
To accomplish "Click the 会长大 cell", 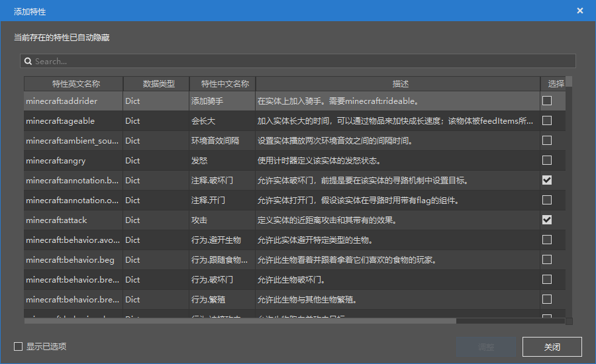I will (223, 121).
